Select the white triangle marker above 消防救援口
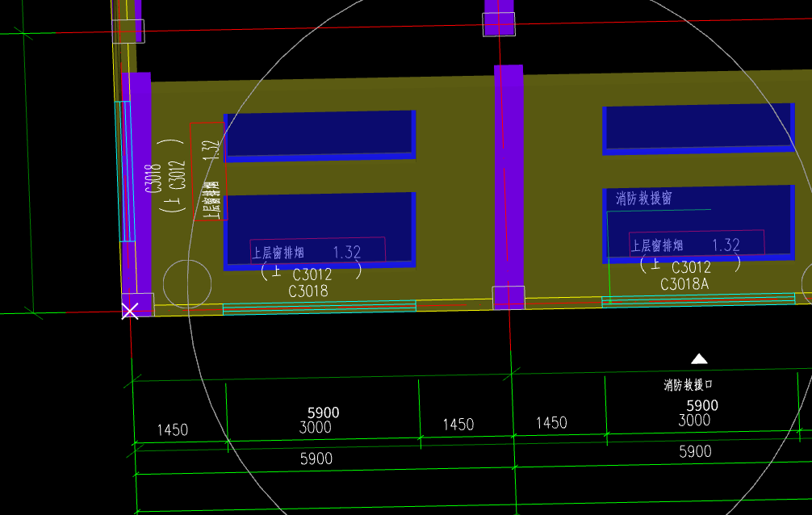812x515 pixels. [699, 359]
